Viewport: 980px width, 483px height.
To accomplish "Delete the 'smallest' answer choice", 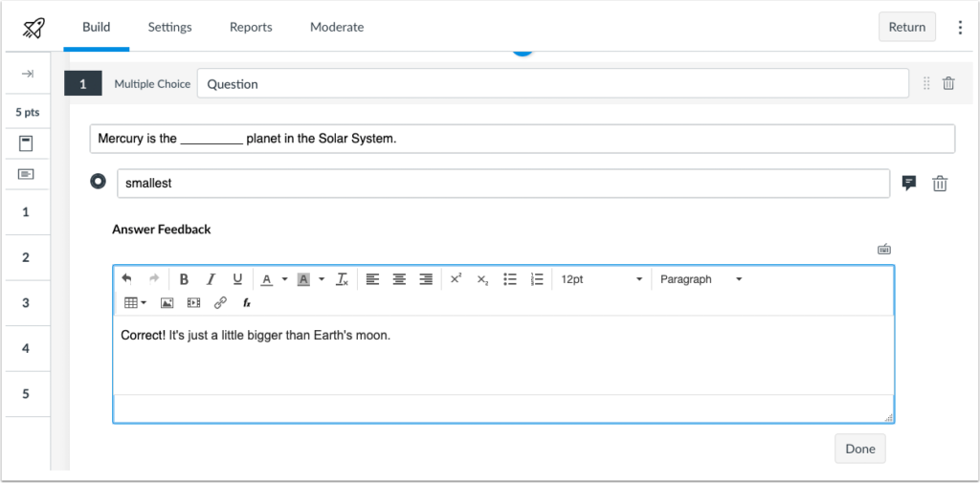I will (940, 184).
